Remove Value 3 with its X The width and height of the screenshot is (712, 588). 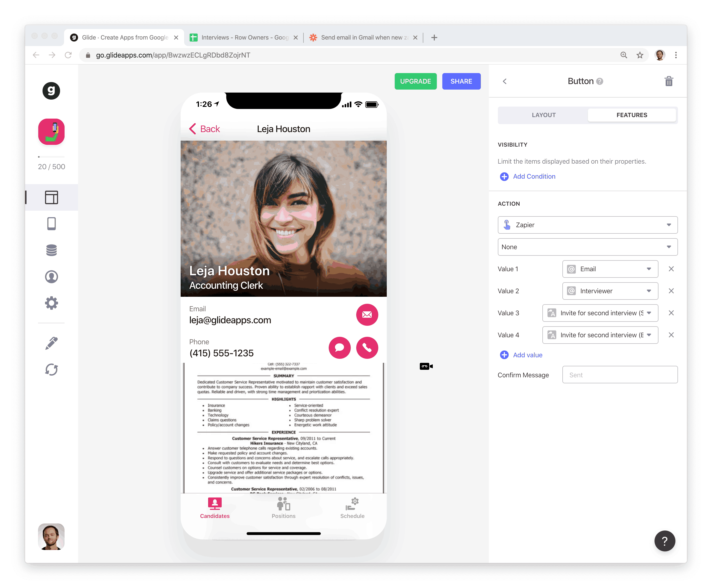click(671, 313)
